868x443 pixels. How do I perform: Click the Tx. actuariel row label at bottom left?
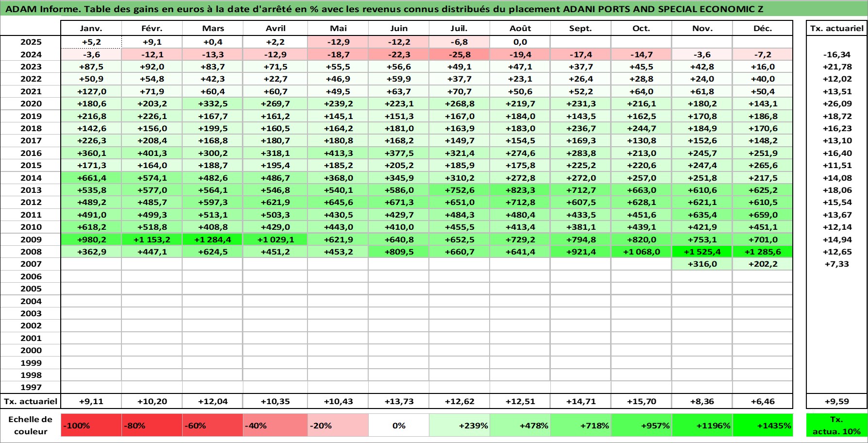(x=31, y=401)
